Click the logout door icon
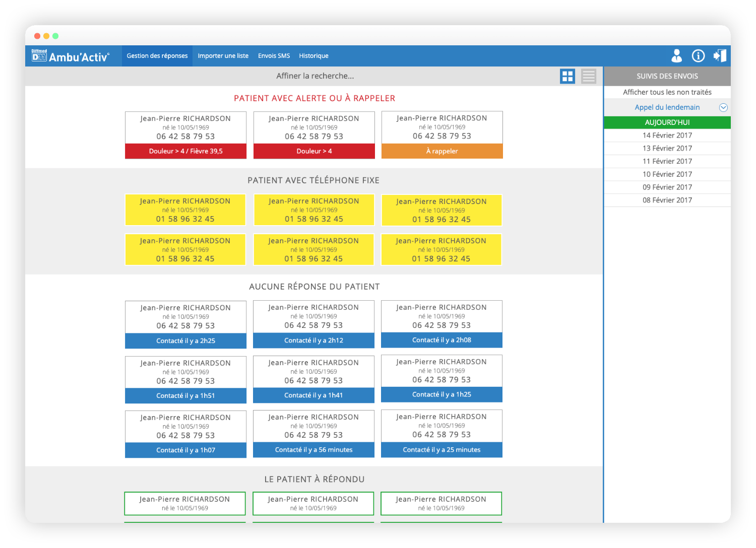Viewport: 756px width, 548px height. point(720,55)
